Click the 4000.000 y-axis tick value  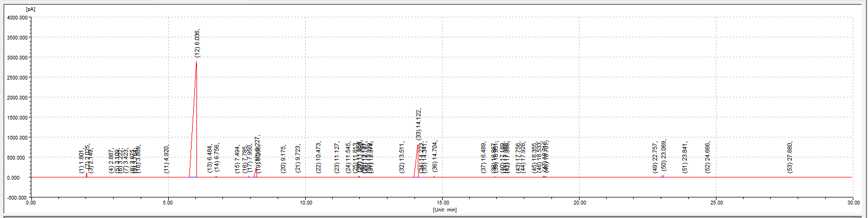click(17, 17)
